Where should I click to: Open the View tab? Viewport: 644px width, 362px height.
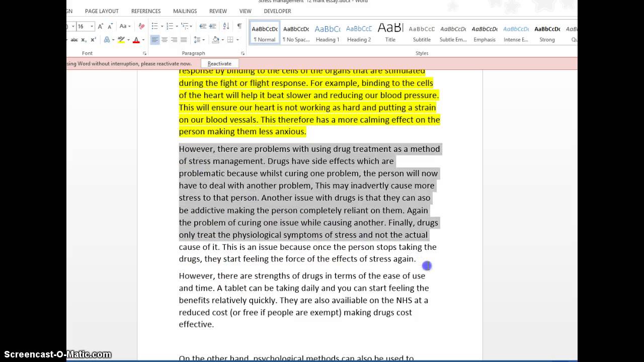click(246, 11)
